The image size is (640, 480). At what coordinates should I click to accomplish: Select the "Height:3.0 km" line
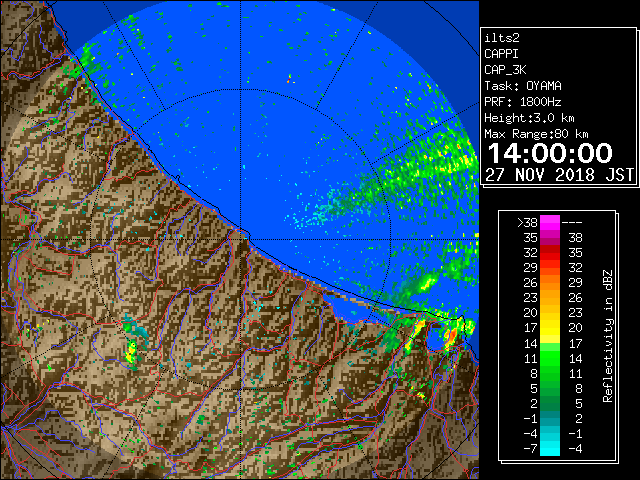tap(529, 118)
